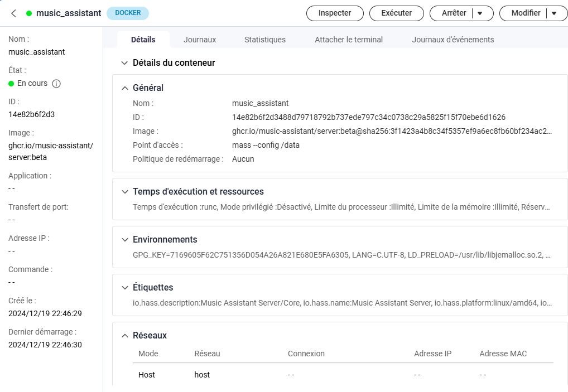This screenshot has height=392, width=568.
Task: Switch to the Journaux tab
Action: click(x=200, y=40)
